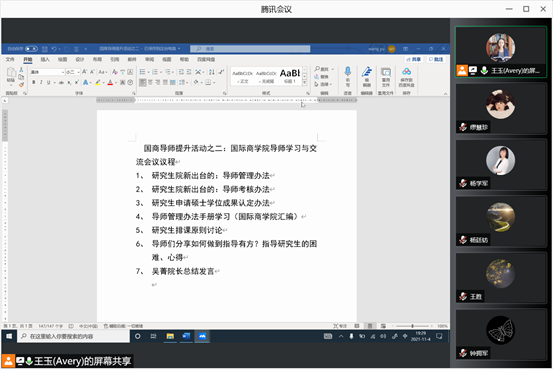The image size is (553, 369).
Task: Click the zoom slider in status bar
Action: [412, 326]
